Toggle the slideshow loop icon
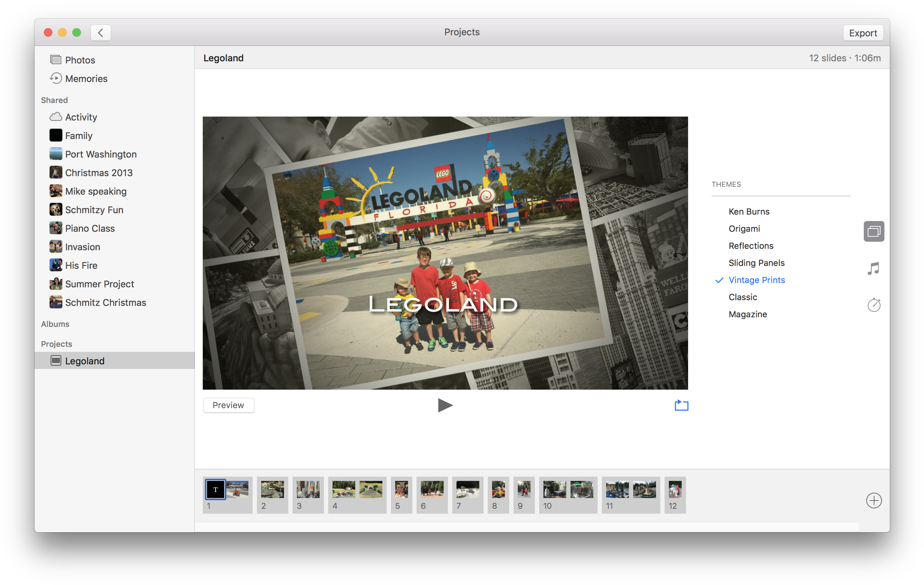Screen dimensions: 924x585 point(681,405)
